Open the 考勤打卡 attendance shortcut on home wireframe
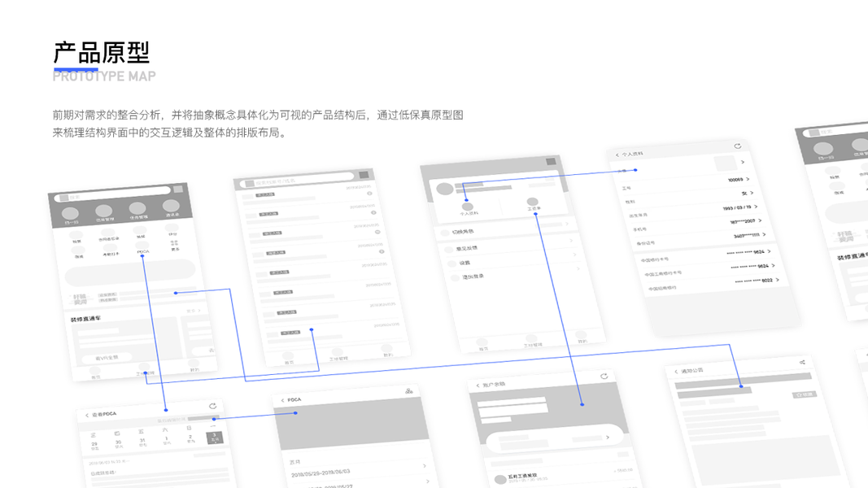868x488 pixels. coord(110,248)
